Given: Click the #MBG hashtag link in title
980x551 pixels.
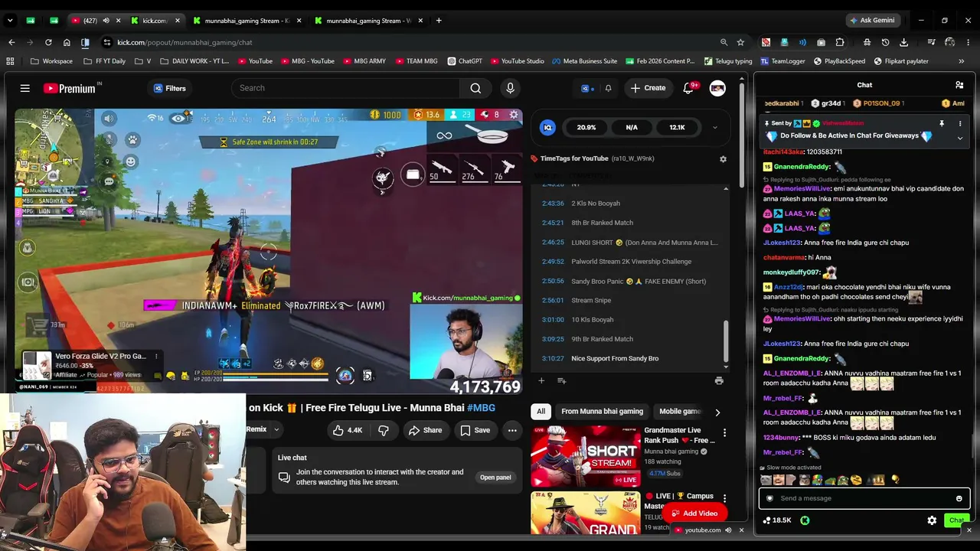Looking at the screenshot, I should coord(481,408).
